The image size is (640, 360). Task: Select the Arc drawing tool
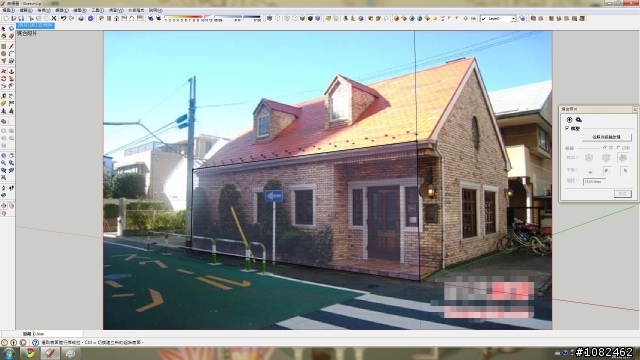(x=11, y=53)
